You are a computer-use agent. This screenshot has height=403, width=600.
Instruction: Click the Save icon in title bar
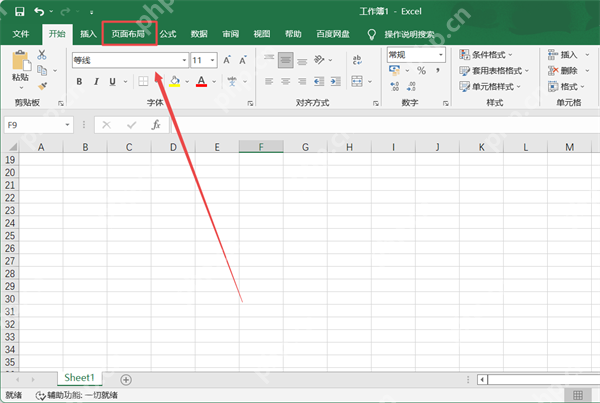click(20, 11)
